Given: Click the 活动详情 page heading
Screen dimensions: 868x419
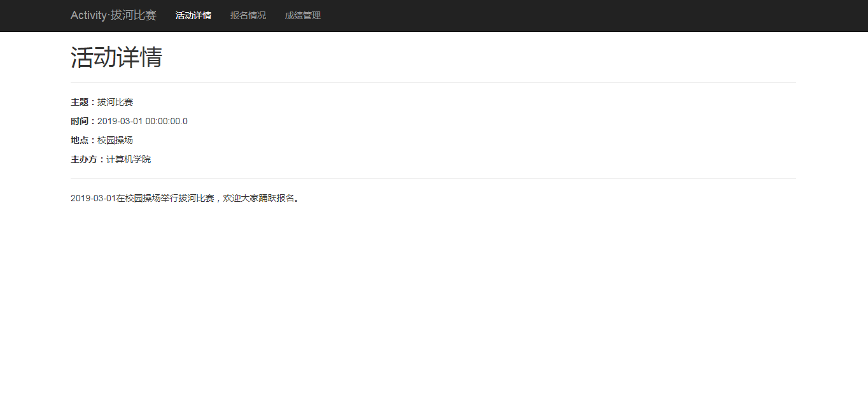Looking at the screenshot, I should pyautogui.click(x=116, y=57).
